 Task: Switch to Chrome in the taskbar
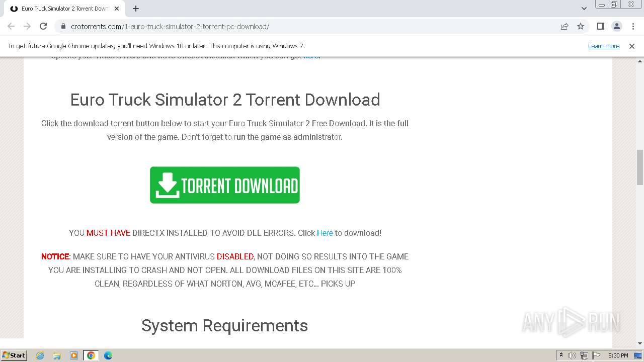[x=91, y=355]
